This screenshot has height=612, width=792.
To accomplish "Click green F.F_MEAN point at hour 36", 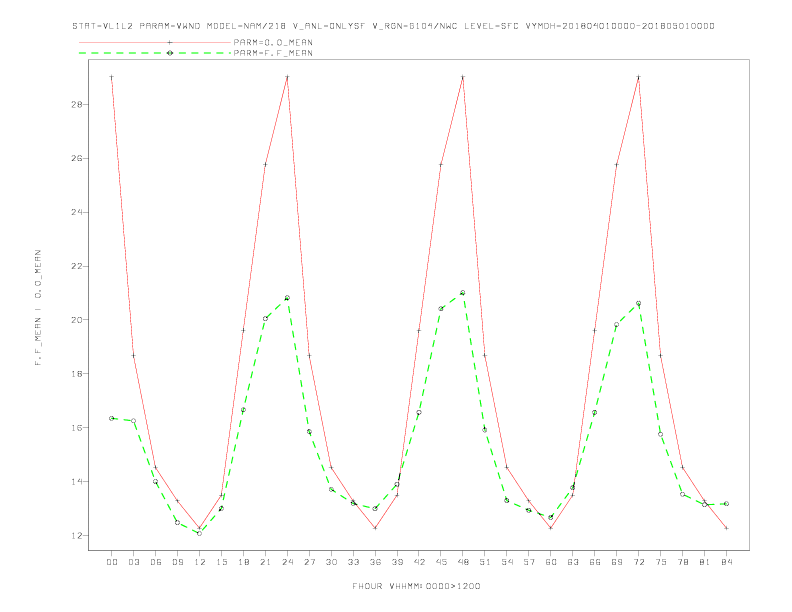I will point(375,508).
